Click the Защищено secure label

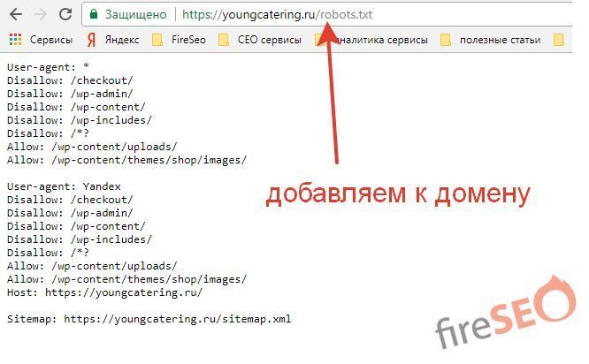[x=134, y=15]
